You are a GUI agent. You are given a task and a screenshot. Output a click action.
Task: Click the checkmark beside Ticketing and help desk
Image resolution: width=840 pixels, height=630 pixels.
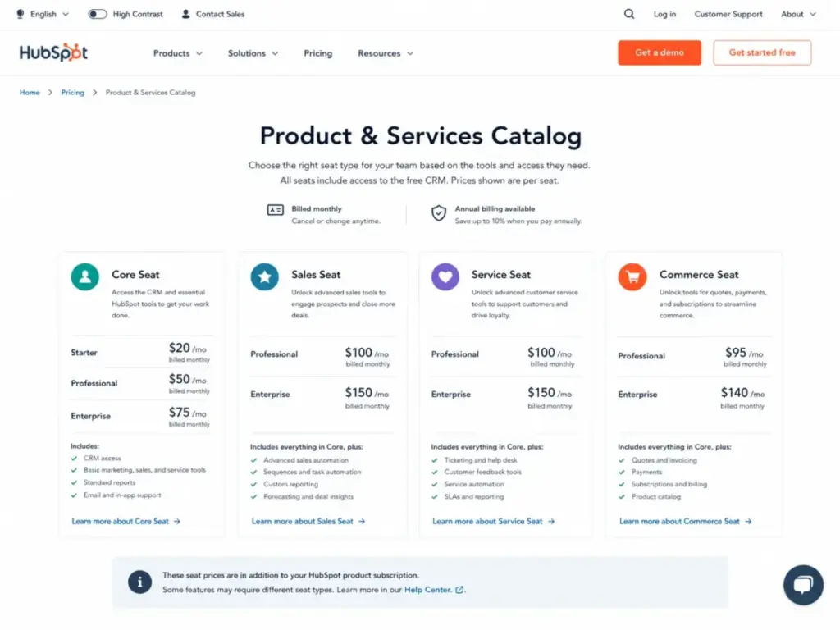(x=435, y=460)
